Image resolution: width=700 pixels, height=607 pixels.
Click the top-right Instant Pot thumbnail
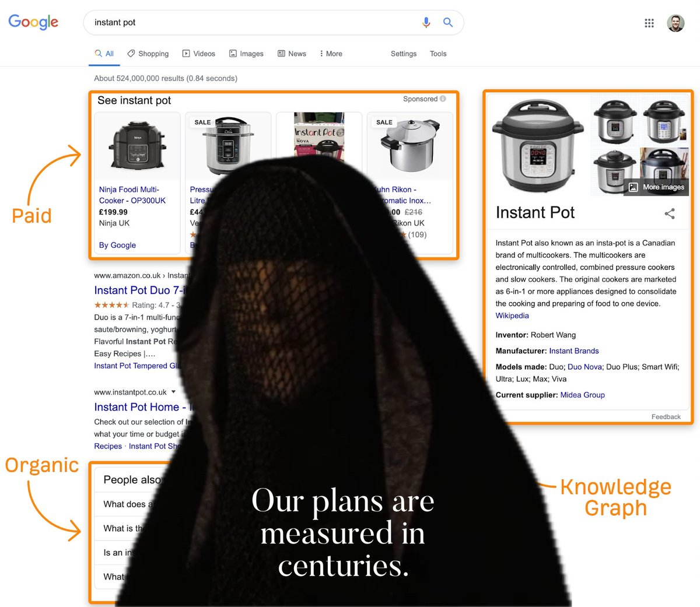(664, 121)
